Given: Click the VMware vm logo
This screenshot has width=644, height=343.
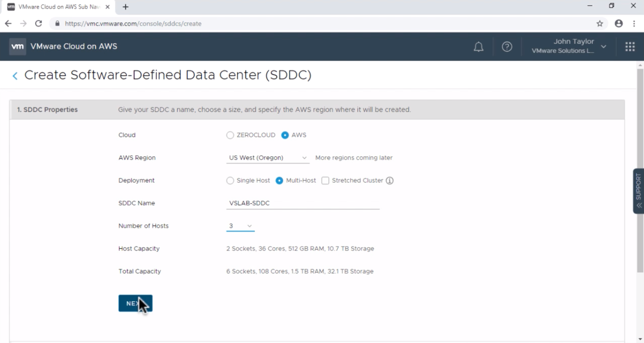Looking at the screenshot, I should point(17,47).
